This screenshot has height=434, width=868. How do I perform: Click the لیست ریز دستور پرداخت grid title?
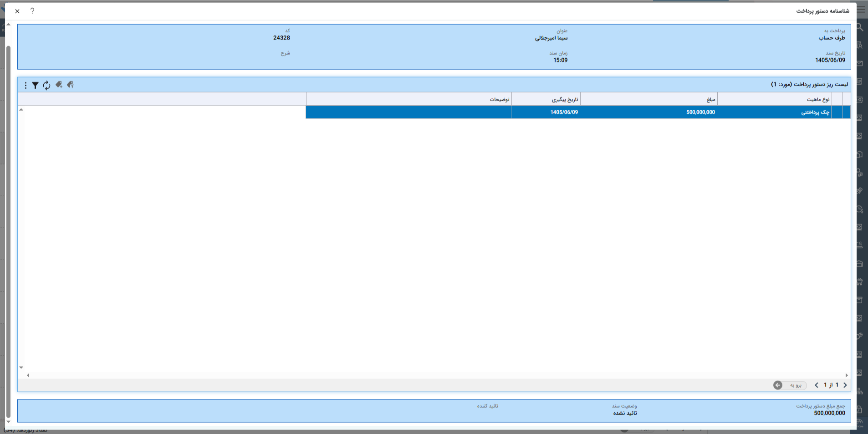click(809, 85)
